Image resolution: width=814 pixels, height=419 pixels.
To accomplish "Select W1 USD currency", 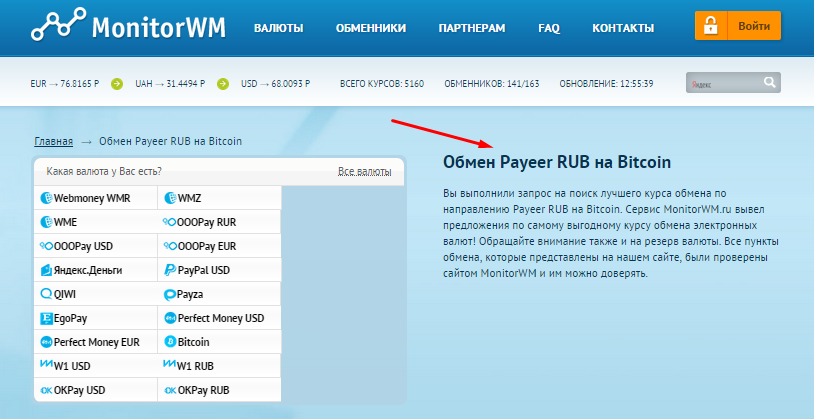I will tap(96, 366).
